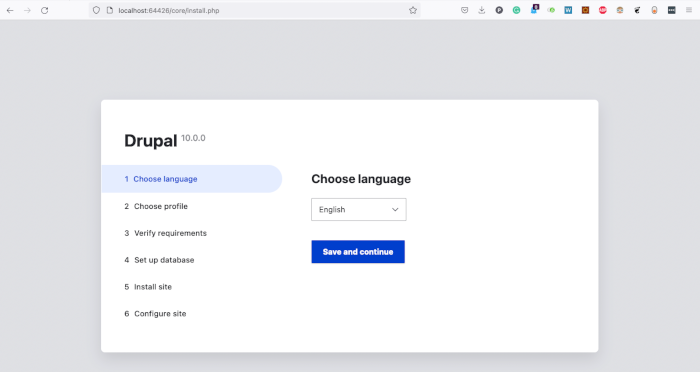Open the Firefox hamburger menu
Image resolution: width=700 pixels, height=372 pixels.
coord(689,10)
